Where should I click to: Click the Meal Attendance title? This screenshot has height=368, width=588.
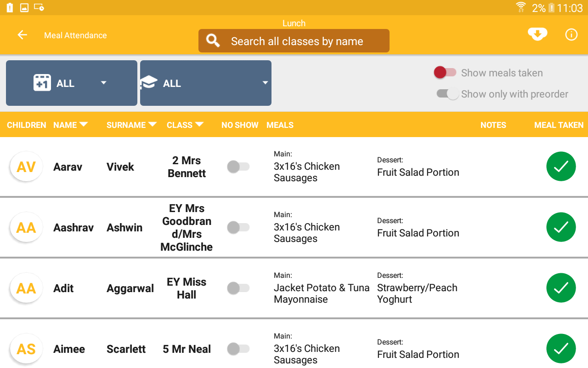(x=75, y=35)
